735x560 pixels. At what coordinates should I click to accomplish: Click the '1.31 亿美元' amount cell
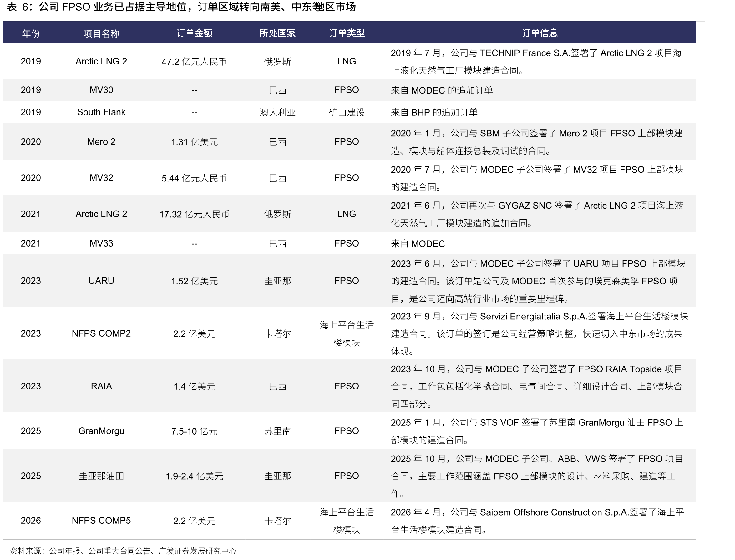[194, 142]
